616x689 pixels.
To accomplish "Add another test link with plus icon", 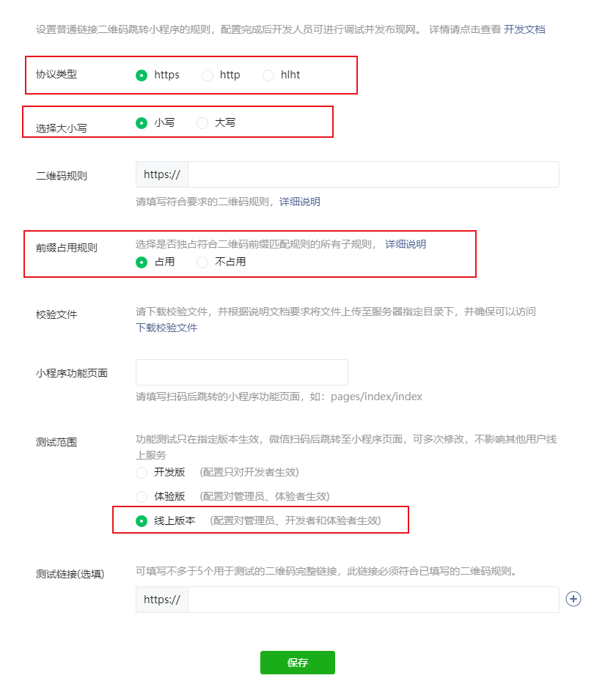I will (573, 599).
